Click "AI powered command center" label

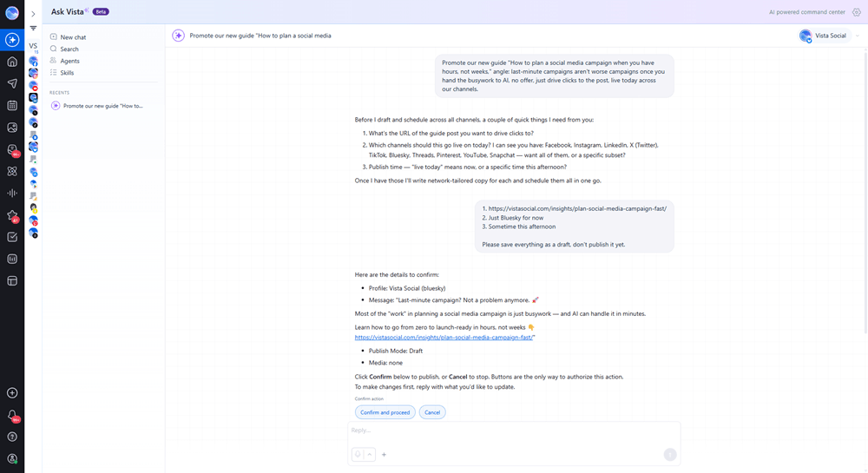tap(806, 12)
